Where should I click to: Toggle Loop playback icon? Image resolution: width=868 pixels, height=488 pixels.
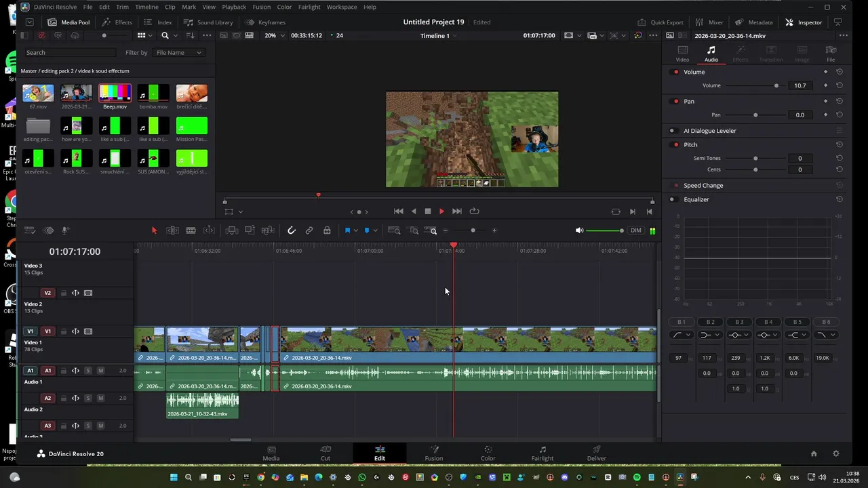[474, 211]
